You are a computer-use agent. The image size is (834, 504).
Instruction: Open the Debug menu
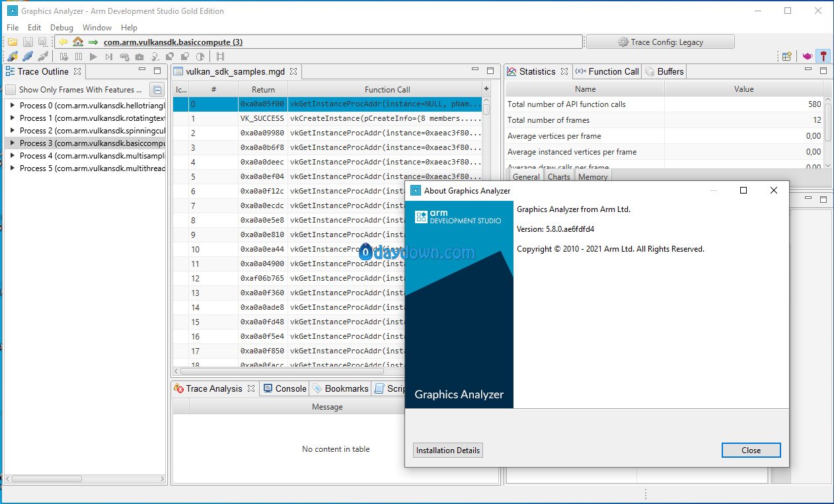click(62, 28)
